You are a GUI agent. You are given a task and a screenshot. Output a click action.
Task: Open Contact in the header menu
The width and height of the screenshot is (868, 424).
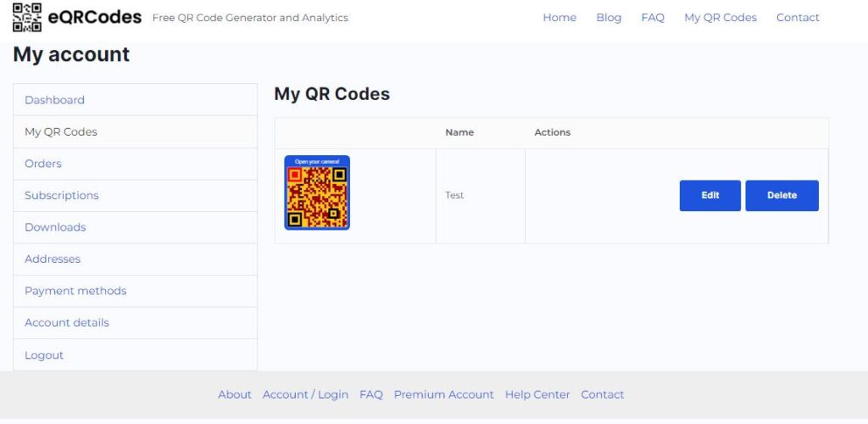coord(798,18)
